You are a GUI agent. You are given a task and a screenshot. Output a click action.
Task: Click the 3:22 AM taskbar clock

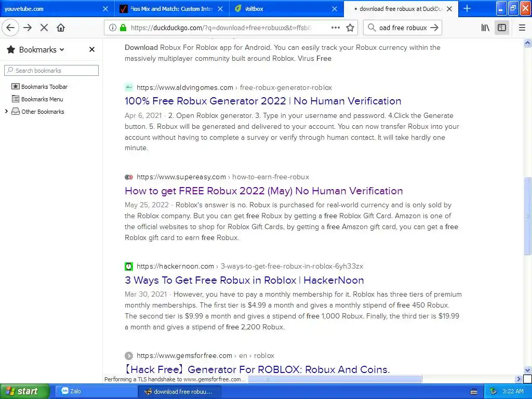(513, 392)
